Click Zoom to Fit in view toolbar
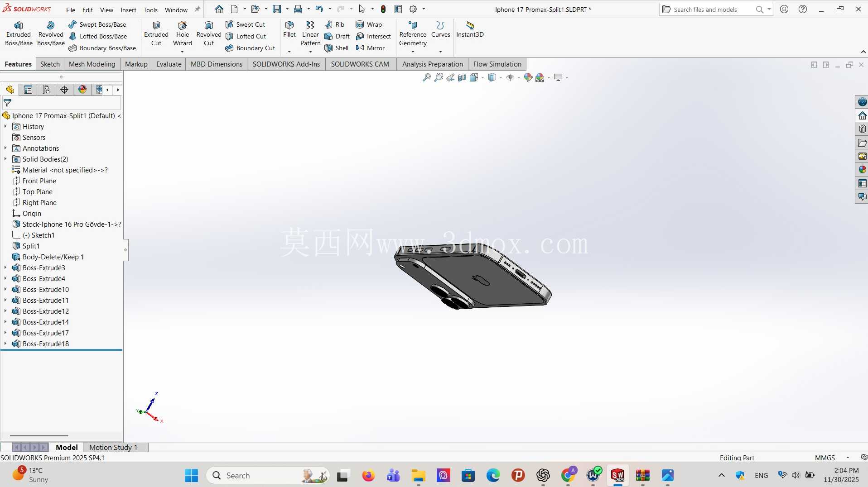868x487 pixels. (x=427, y=77)
